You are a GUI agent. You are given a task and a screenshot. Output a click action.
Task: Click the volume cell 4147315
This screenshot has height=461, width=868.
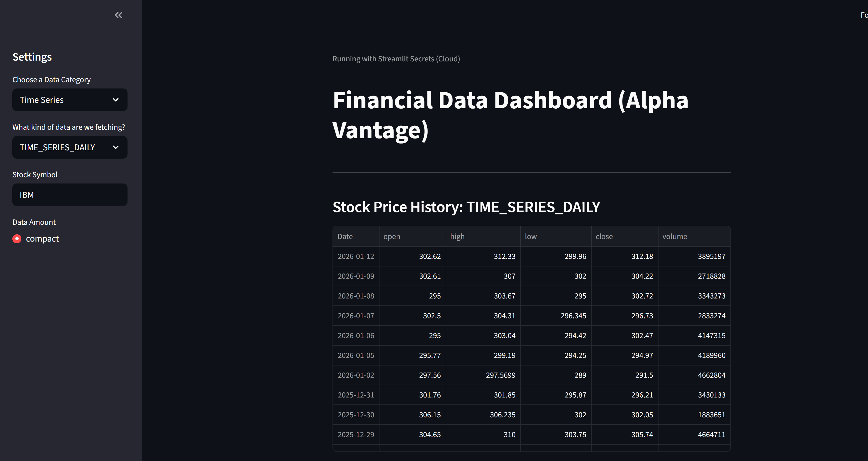pyautogui.click(x=694, y=336)
